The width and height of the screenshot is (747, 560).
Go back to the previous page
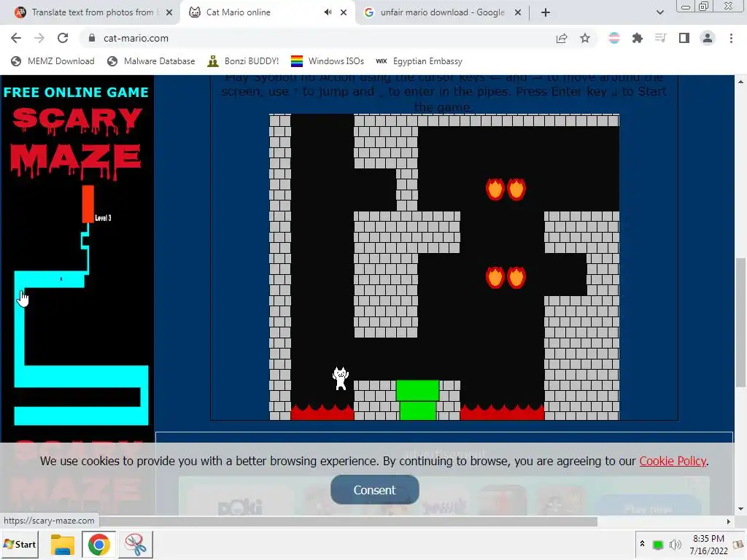point(16,38)
